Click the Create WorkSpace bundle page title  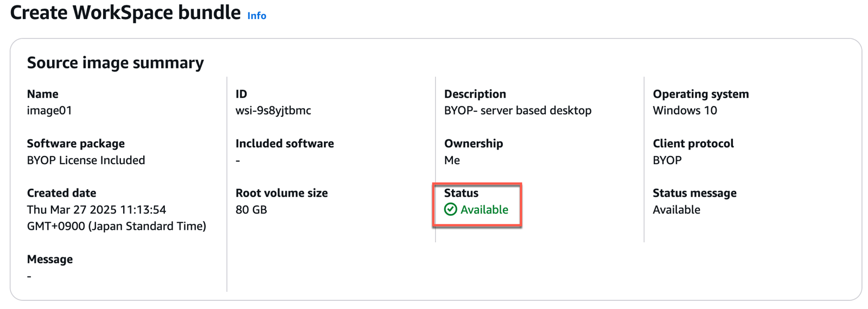point(125,12)
